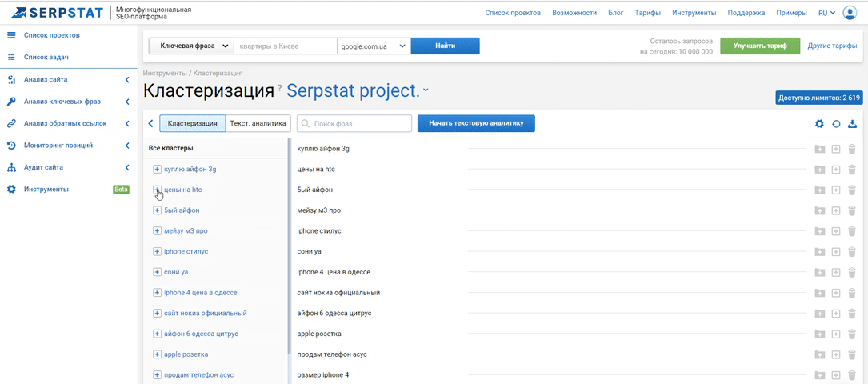Click the Найти search button

tap(445, 46)
